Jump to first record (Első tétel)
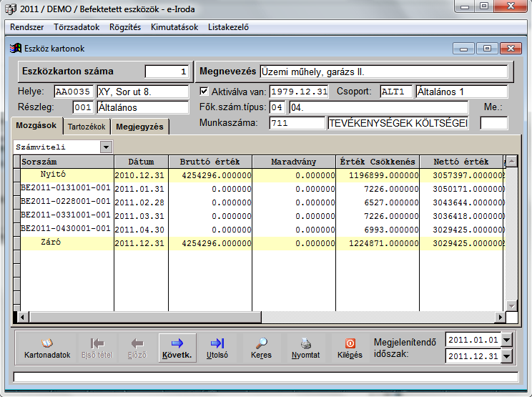 (x=98, y=348)
